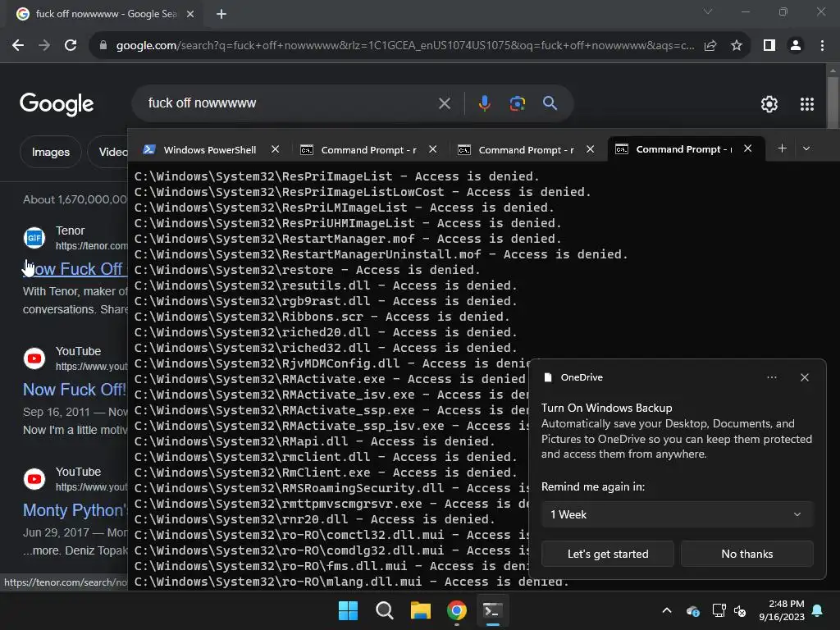Clear the Google search query
The height and width of the screenshot is (630, 840).
click(x=445, y=103)
